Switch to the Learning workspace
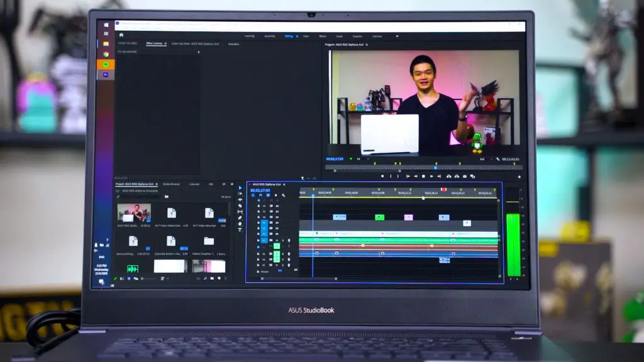The height and width of the screenshot is (362, 644). tap(249, 36)
